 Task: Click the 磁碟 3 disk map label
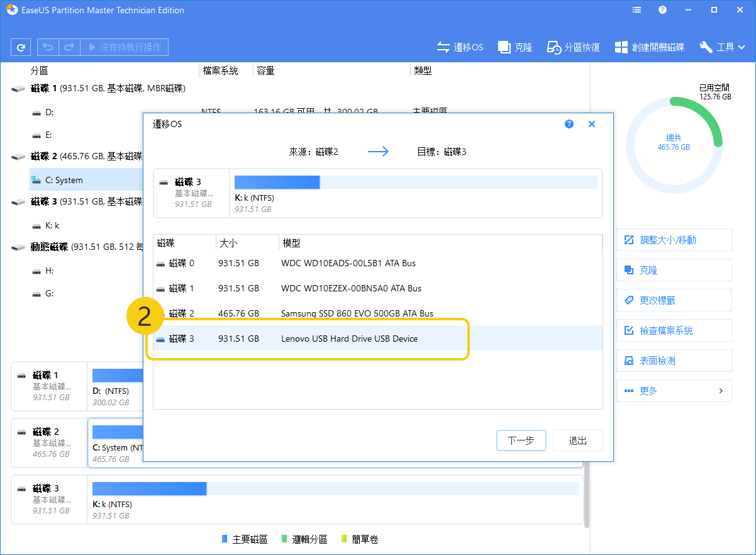pos(50,499)
